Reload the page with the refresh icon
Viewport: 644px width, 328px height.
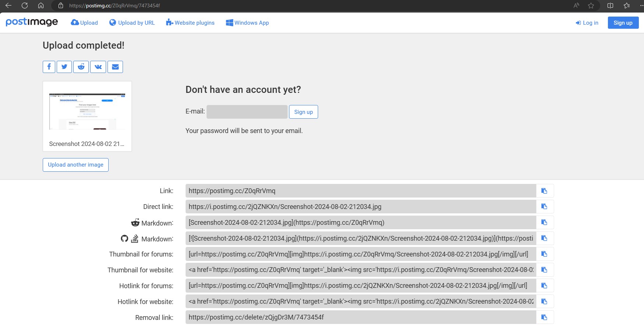pos(25,6)
